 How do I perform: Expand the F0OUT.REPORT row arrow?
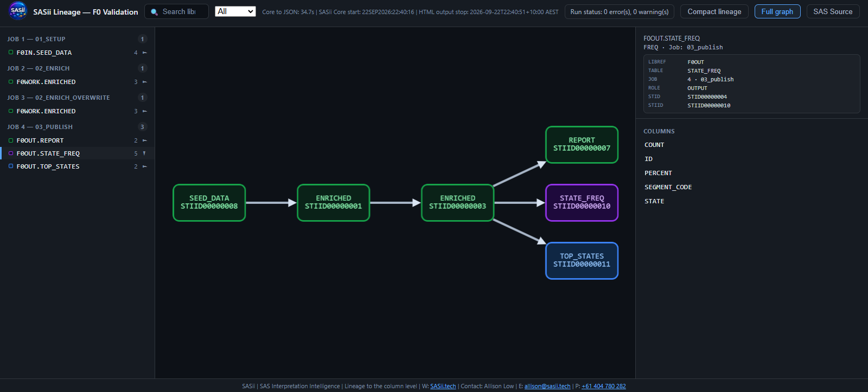[144, 140]
